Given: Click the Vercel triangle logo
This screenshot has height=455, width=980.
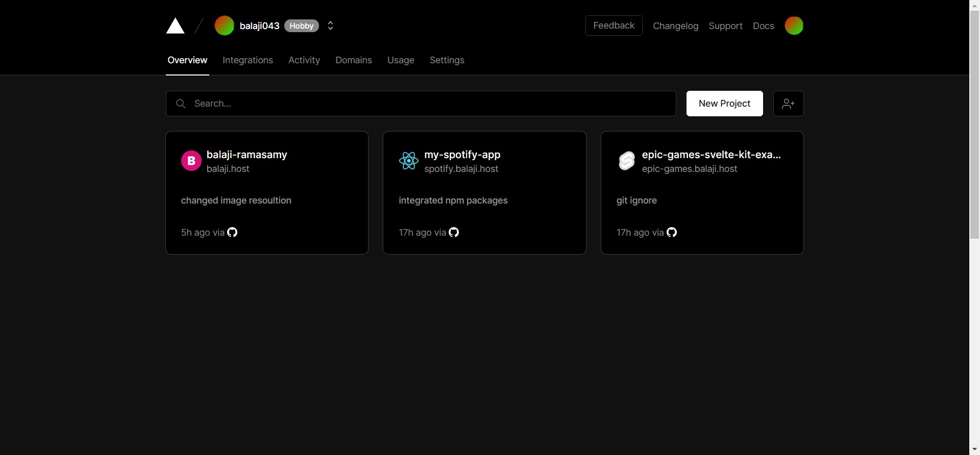Looking at the screenshot, I should pos(175,26).
